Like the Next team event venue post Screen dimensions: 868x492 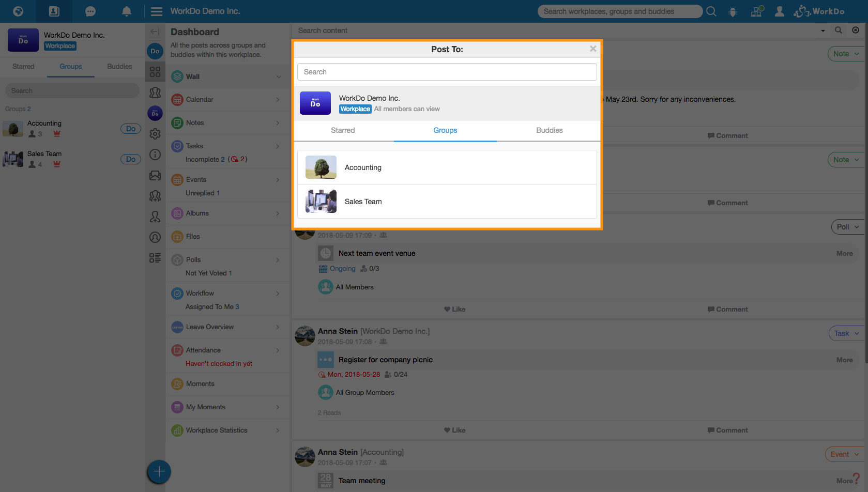(454, 309)
